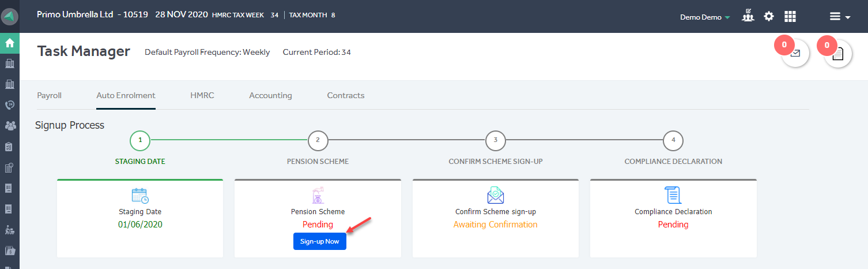Viewport: 868px width, 269px height.
Task: Select step 4 Compliance Declaration circle
Action: (x=673, y=140)
